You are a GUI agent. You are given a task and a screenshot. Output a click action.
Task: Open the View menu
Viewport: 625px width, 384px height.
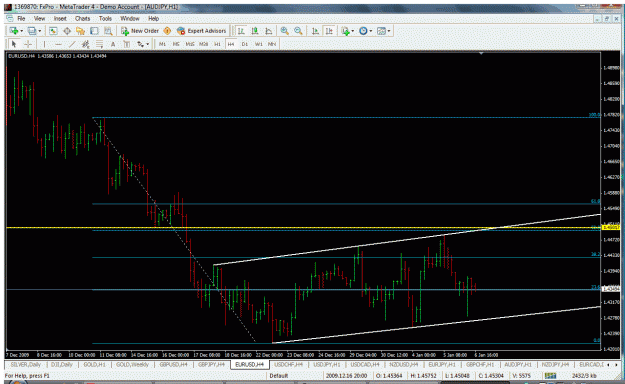click(39, 18)
